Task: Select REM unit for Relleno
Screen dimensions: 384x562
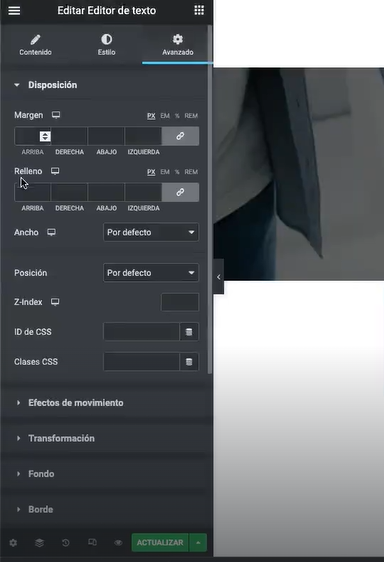Action: point(191,172)
